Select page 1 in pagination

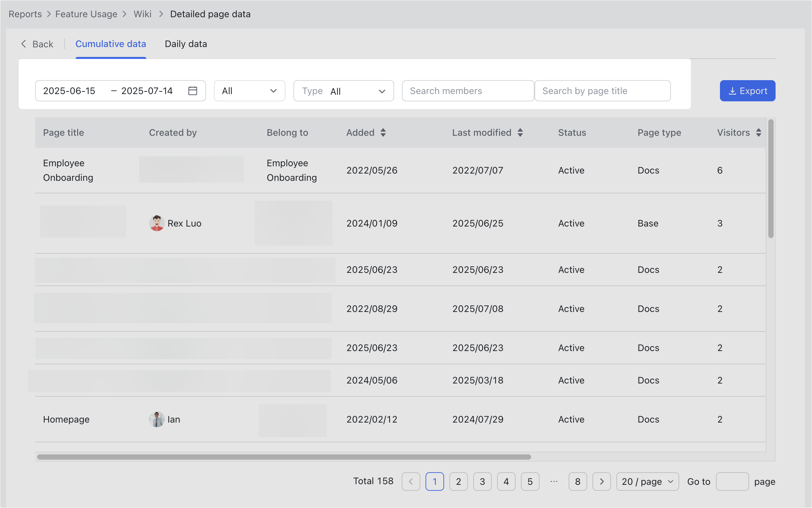point(434,482)
